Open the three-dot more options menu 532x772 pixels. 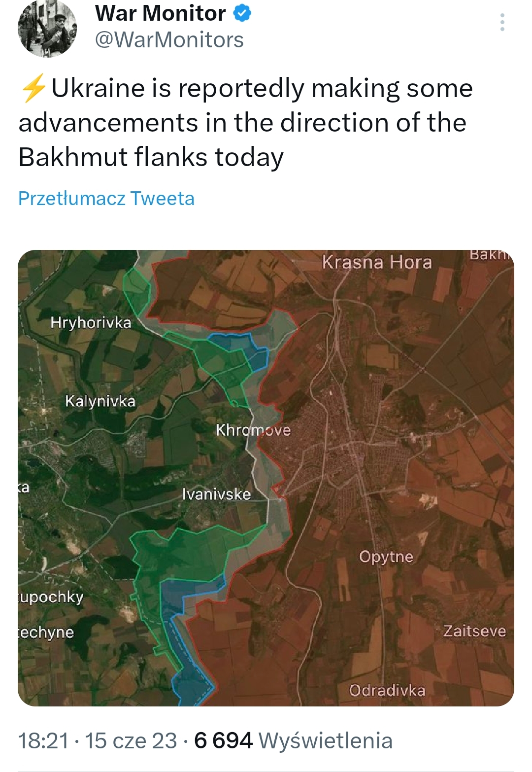tap(502, 23)
